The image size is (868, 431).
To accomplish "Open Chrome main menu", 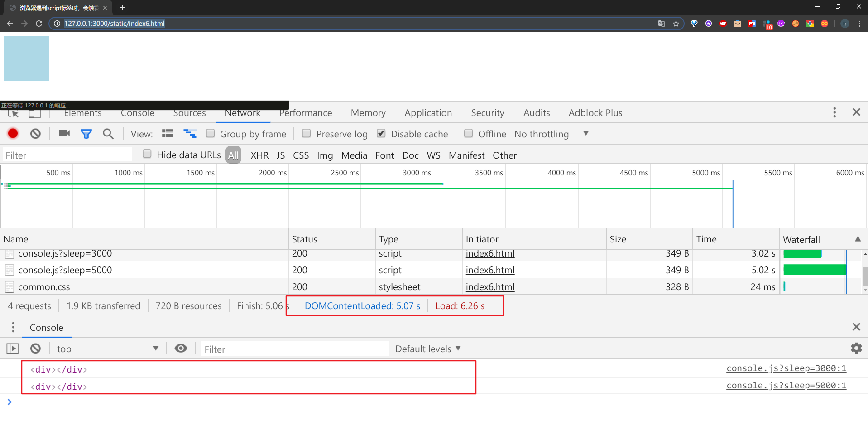I will click(859, 24).
